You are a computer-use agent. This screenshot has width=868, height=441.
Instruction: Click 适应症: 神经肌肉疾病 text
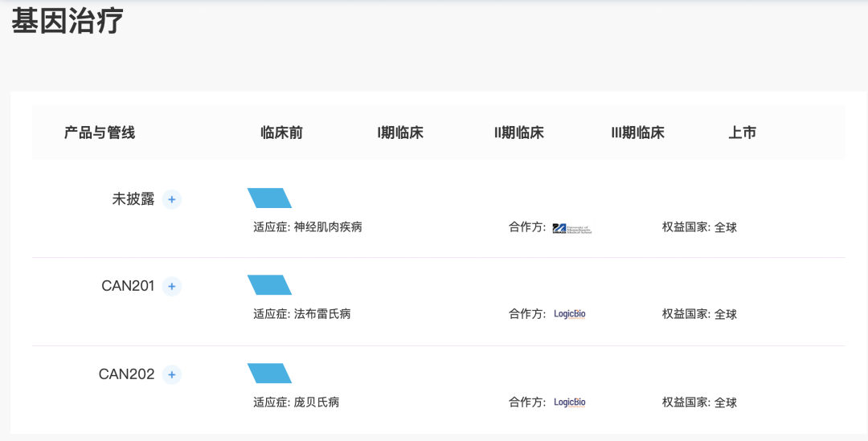pyautogui.click(x=308, y=227)
